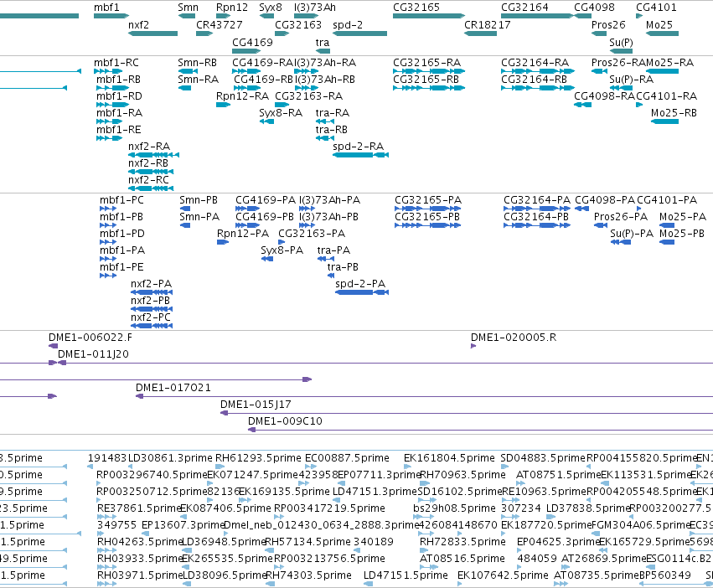Click EST EC00887.5prime label
Screen dimensions: 713x588
pos(347,458)
